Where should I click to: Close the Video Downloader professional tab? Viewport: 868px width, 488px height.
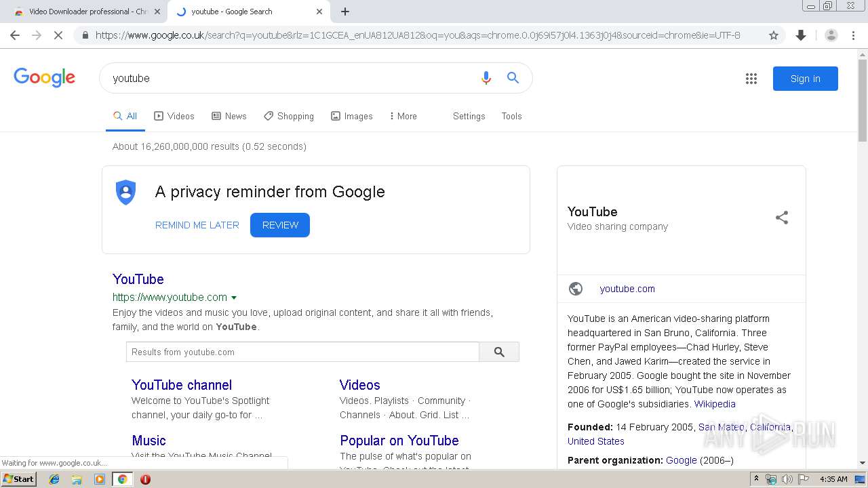click(157, 12)
